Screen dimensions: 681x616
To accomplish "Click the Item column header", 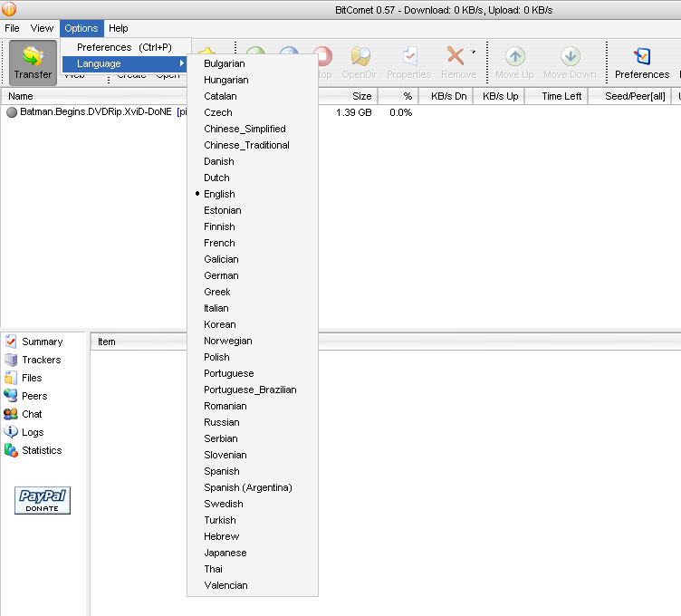I will [139, 342].
